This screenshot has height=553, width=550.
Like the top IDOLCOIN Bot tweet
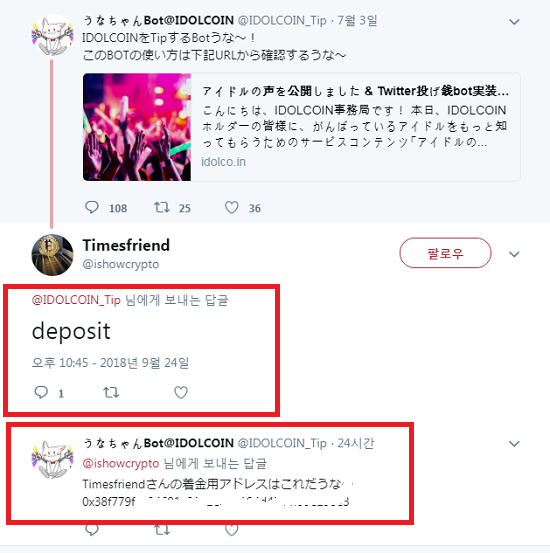(231, 207)
